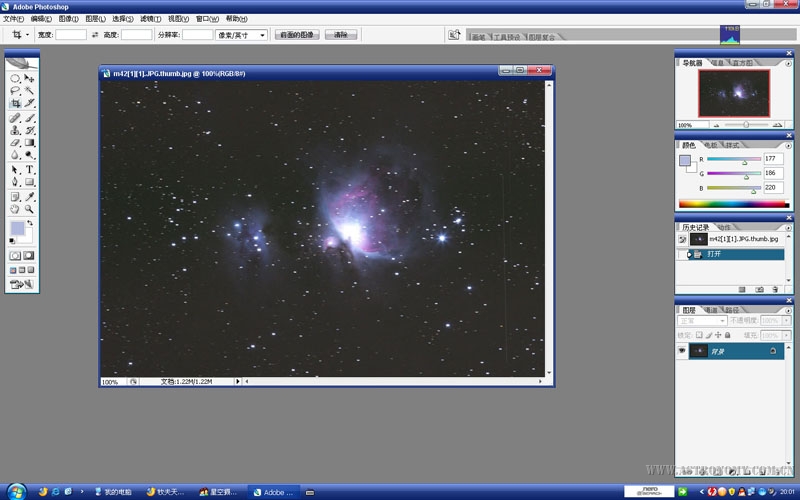Image resolution: width=800 pixels, height=500 pixels.
Task: Open the 滤镜 (Filter) menu
Action: 151,19
